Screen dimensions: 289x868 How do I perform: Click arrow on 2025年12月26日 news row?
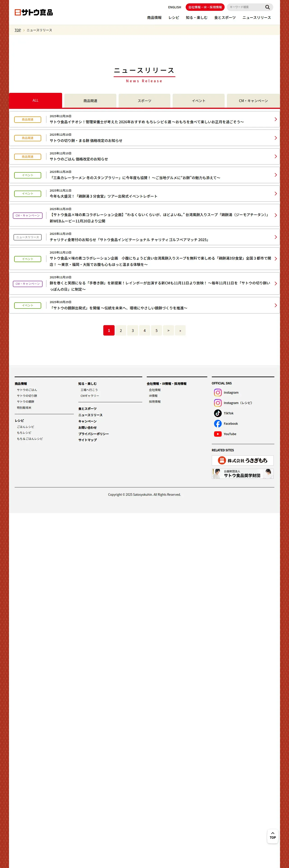coord(275,119)
